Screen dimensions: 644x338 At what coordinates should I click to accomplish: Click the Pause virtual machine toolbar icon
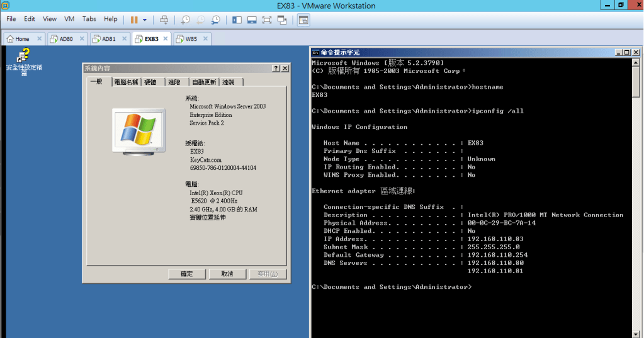(134, 20)
